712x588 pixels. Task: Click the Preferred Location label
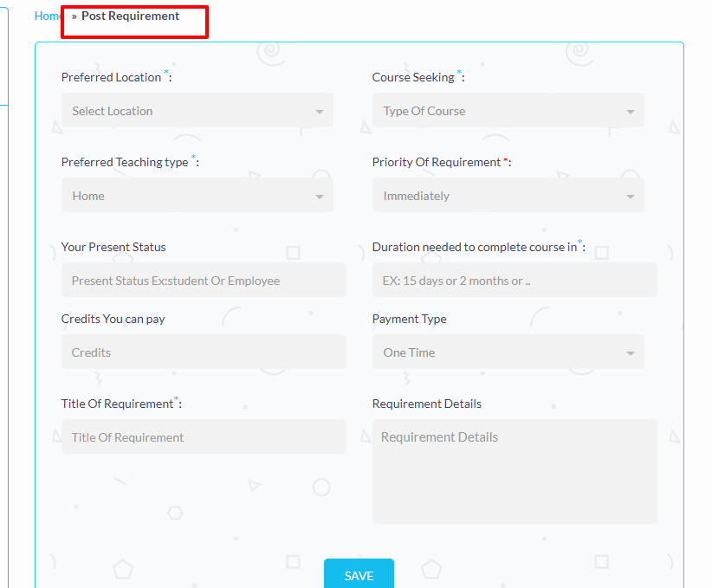point(111,77)
